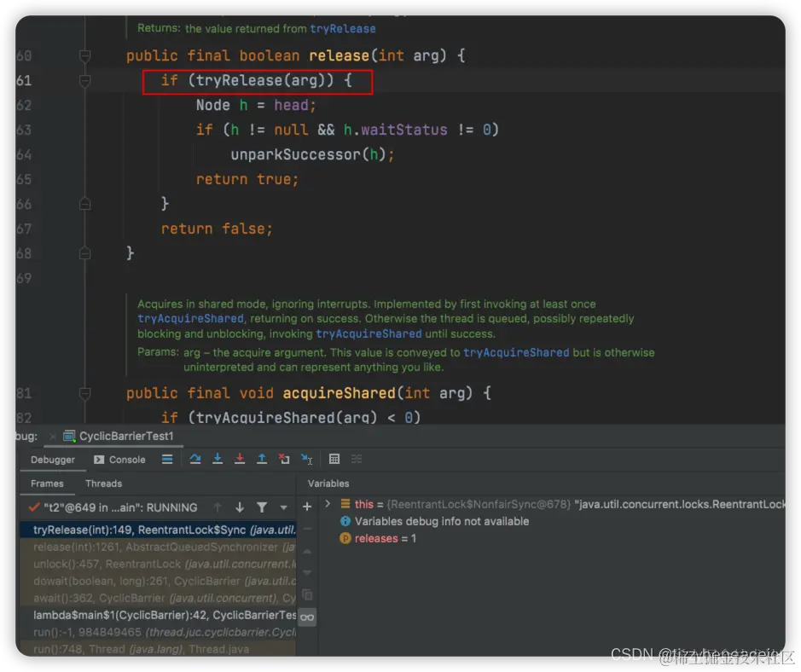Click 'return false;' statement
801x672 pixels.
point(218,229)
